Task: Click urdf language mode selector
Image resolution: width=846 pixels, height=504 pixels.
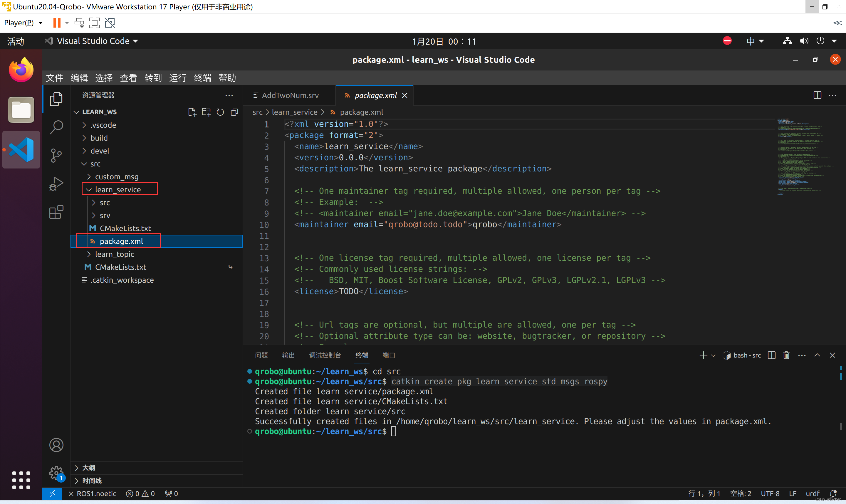Action: tap(813, 493)
